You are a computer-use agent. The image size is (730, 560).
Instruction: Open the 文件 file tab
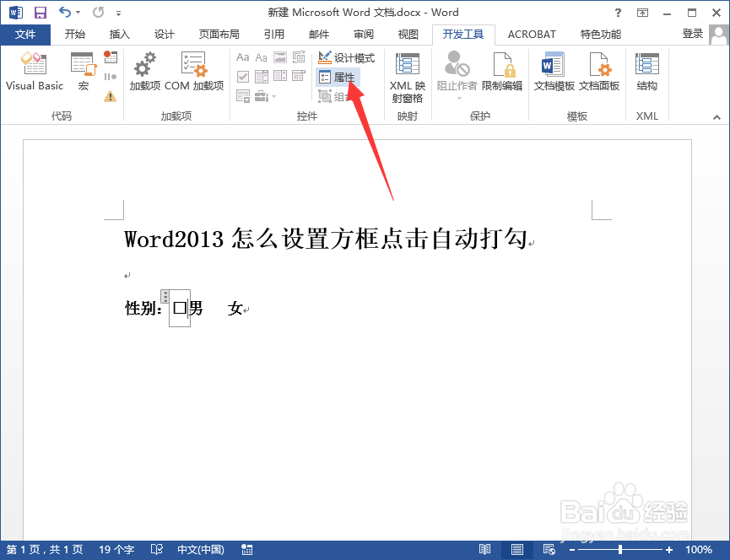tap(25, 35)
